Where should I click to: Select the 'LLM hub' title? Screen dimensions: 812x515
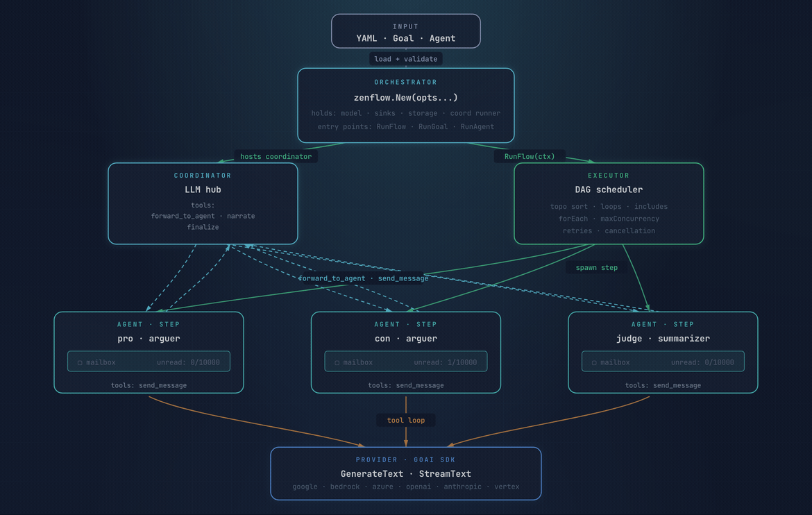click(x=203, y=190)
